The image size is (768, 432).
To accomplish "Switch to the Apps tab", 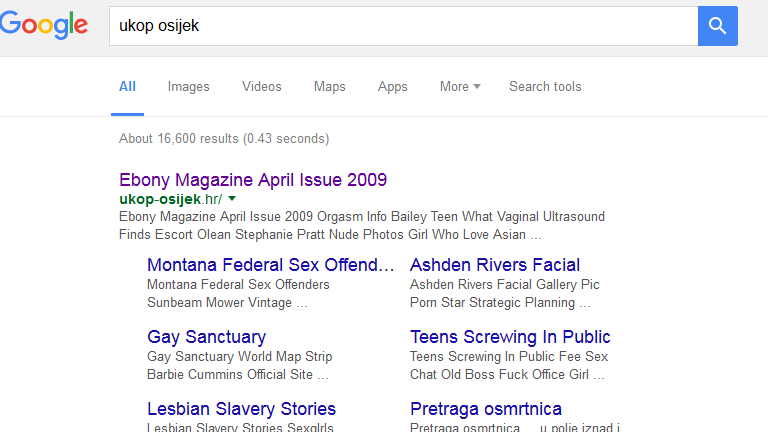I will (x=392, y=87).
